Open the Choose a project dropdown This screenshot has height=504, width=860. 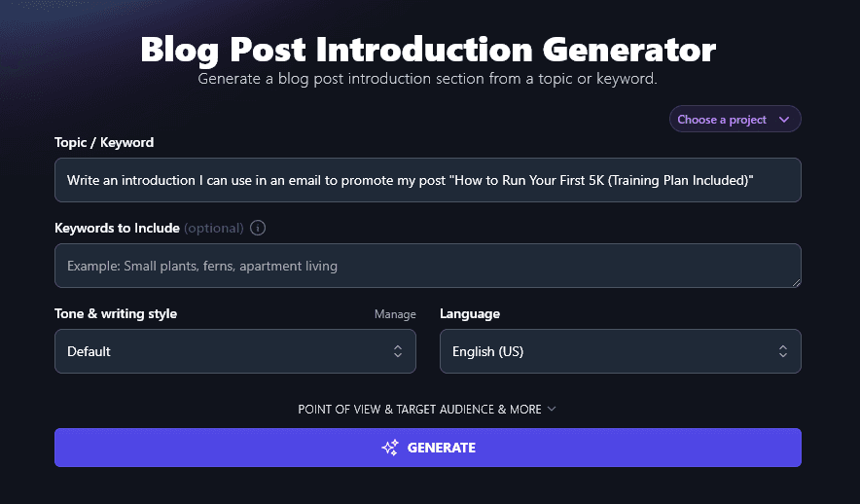(x=735, y=120)
